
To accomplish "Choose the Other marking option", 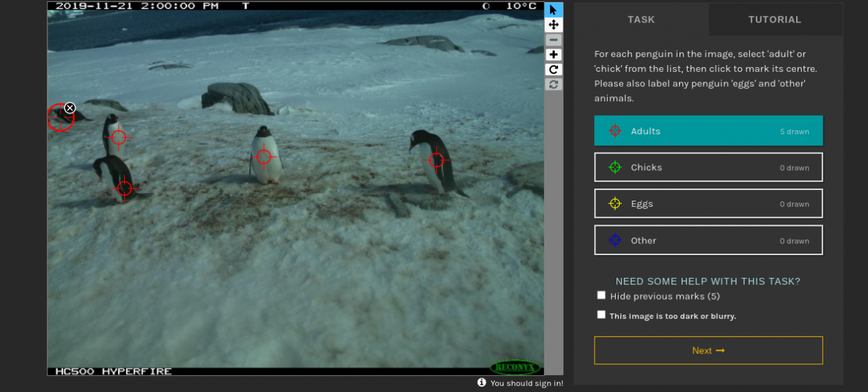I will (709, 240).
